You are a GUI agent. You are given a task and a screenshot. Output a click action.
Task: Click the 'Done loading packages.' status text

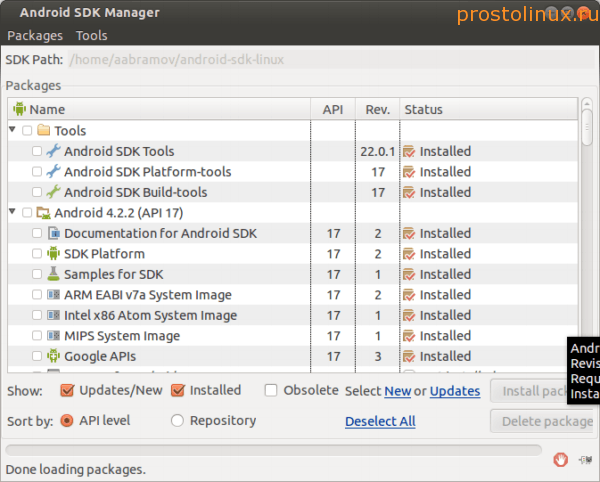point(76,469)
